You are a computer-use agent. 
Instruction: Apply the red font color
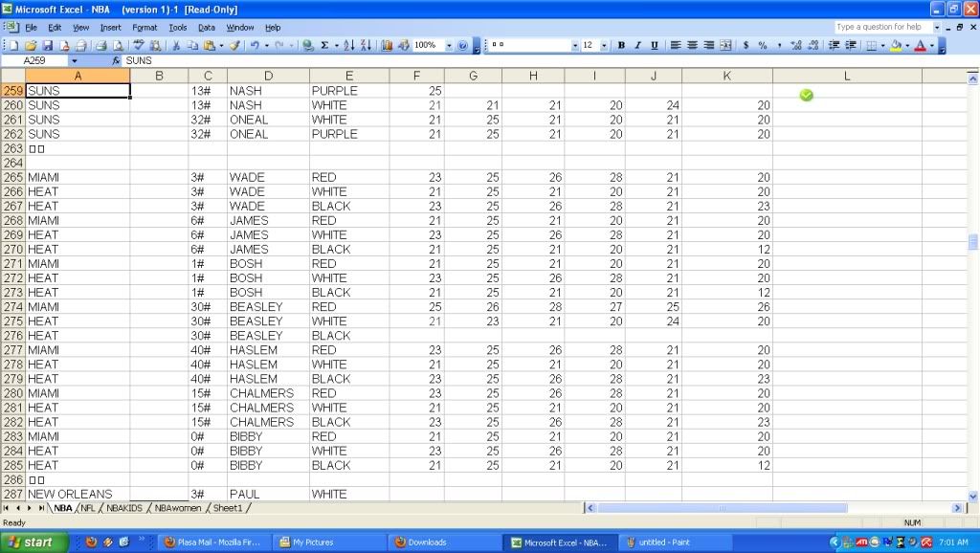[x=920, y=46]
